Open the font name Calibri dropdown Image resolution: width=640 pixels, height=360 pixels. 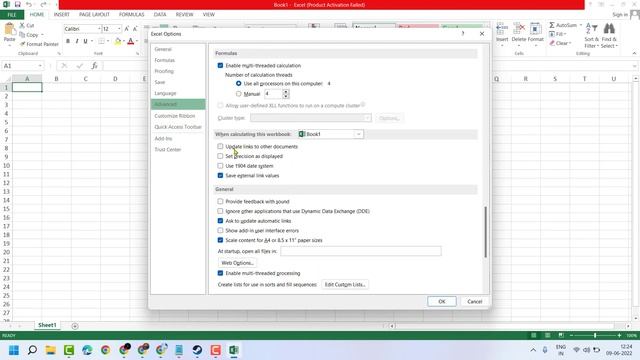pyautogui.click(x=99, y=29)
